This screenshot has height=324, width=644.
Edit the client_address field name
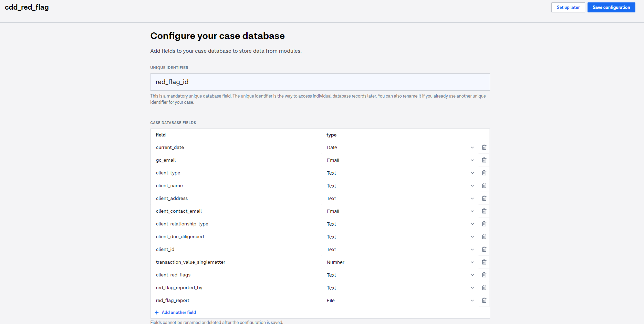coord(236,198)
